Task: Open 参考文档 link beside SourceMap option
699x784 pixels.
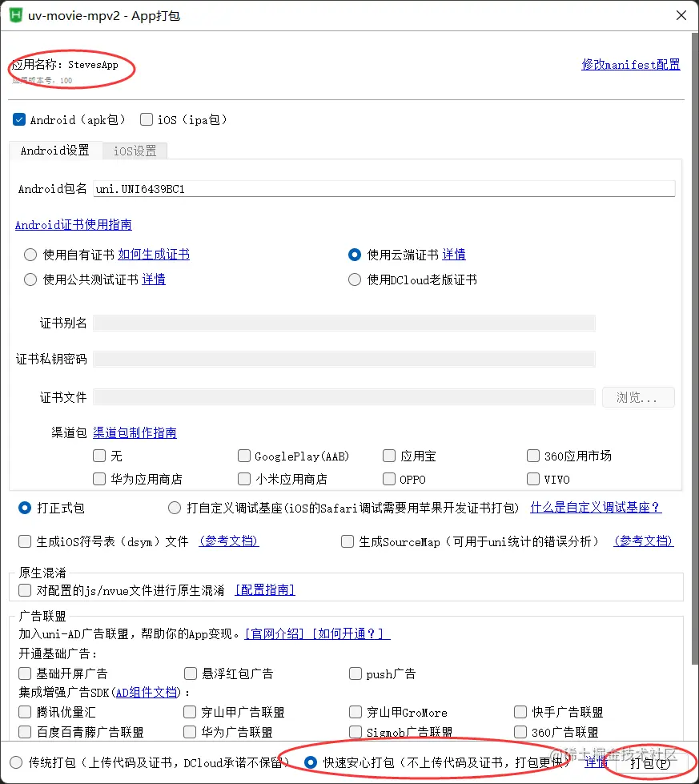Action: coord(644,541)
